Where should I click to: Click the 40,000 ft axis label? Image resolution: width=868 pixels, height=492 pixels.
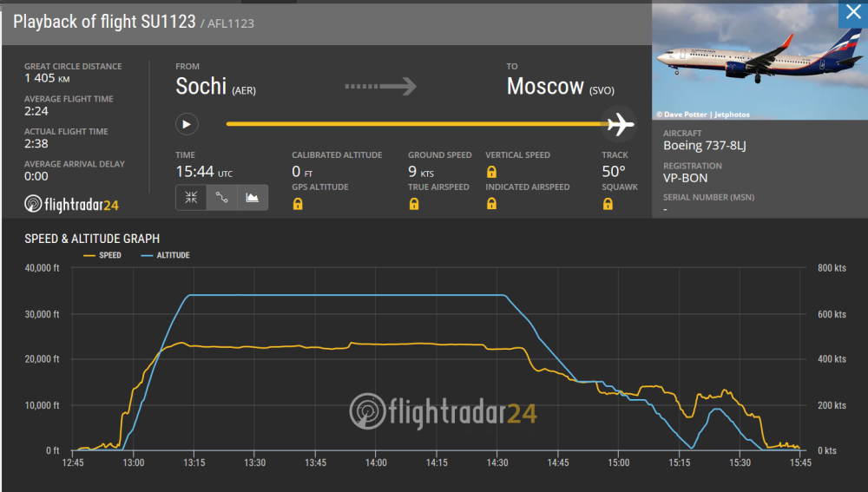42,268
